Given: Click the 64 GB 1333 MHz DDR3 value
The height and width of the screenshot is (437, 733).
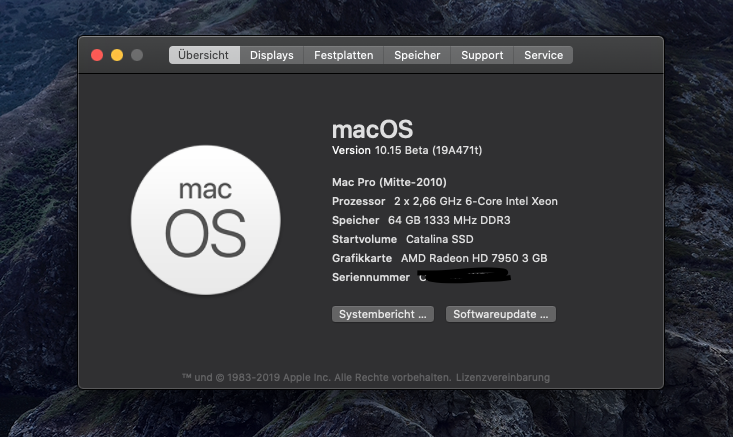Looking at the screenshot, I should pos(449,220).
